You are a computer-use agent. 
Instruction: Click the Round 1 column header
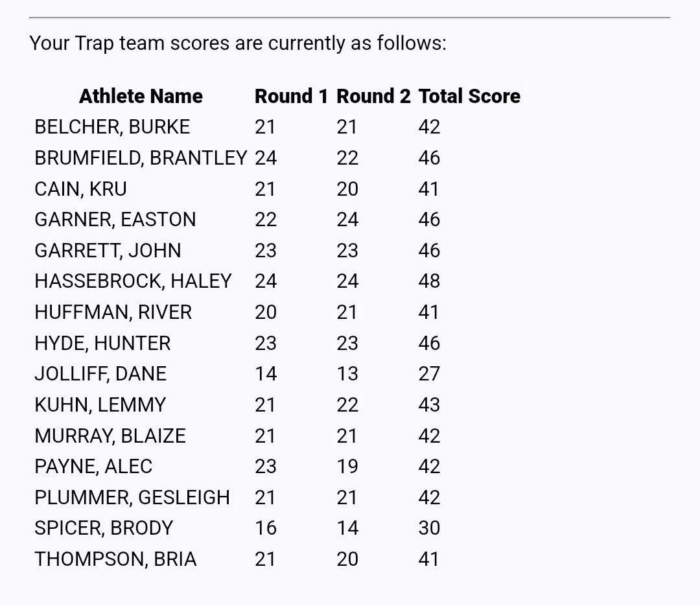[x=291, y=96]
